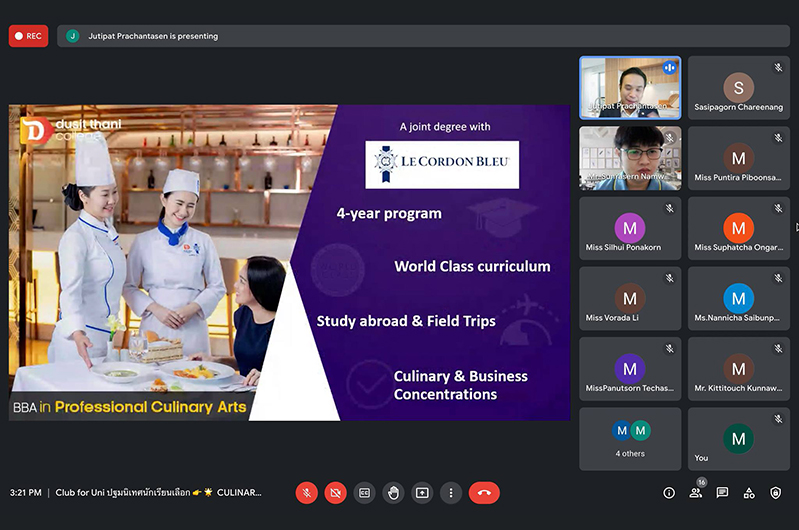This screenshot has height=530, width=799.
Task: Click 'Culinary & Business Concentrations' text
Action: click(x=461, y=385)
